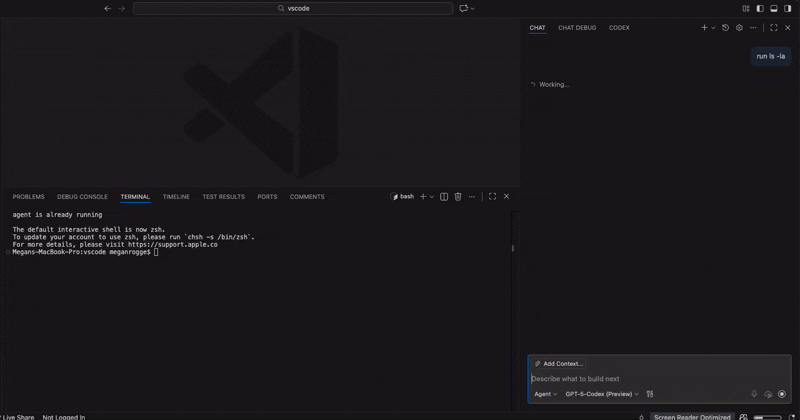The image size is (800, 420).
Task: Open the DEBUG CONSOLE tab
Action: point(82,196)
